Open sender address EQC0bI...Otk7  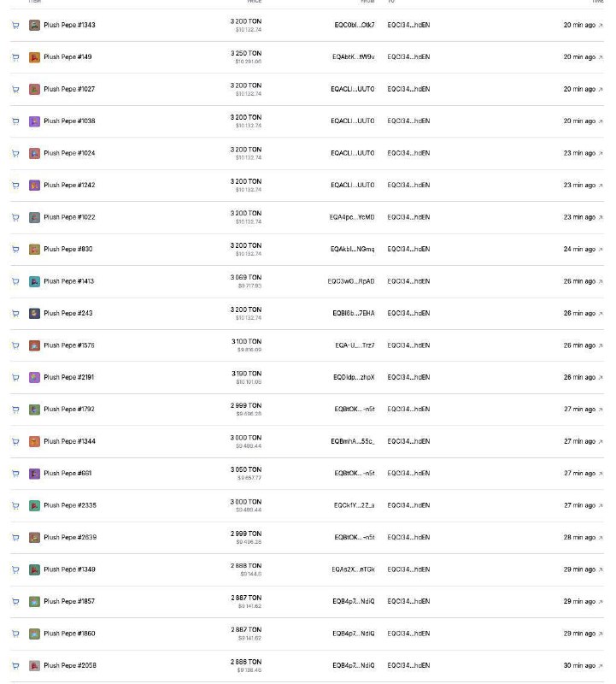[355, 26]
